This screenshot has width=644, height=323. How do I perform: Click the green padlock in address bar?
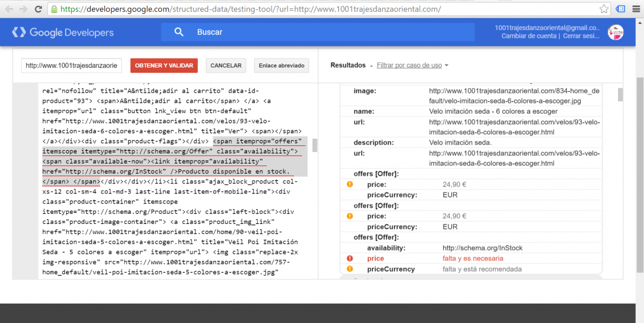pos(54,9)
